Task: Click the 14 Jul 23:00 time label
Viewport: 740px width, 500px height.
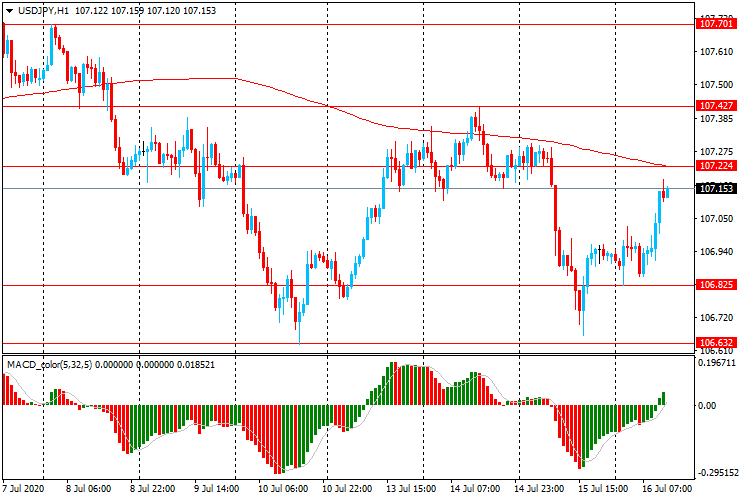Action: [x=538, y=488]
